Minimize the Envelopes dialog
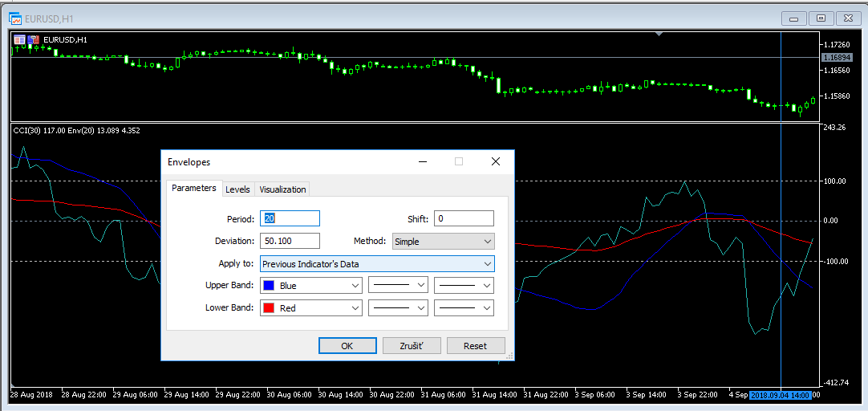Image resolution: width=868 pixels, height=411 pixels. point(423,161)
